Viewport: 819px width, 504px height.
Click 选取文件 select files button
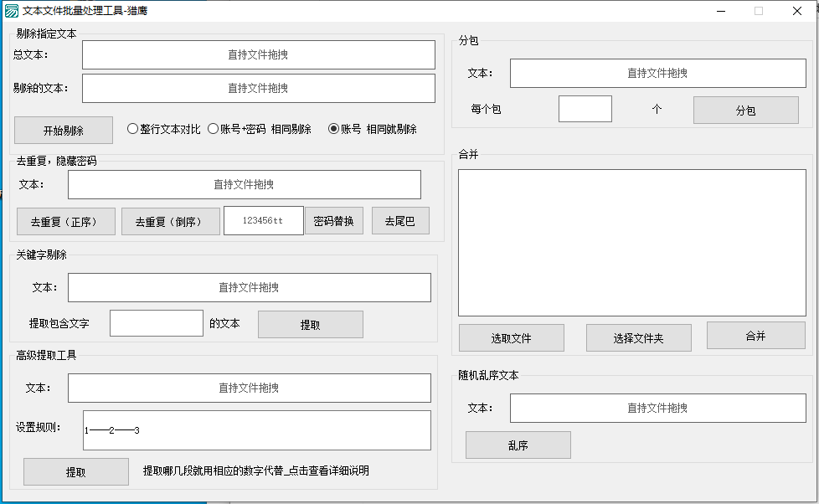point(512,337)
